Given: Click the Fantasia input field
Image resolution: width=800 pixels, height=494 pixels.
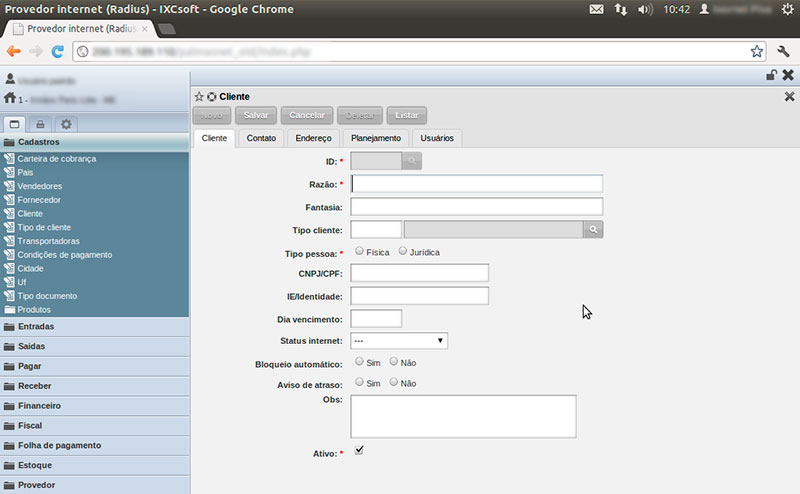Looking at the screenshot, I should (x=477, y=207).
